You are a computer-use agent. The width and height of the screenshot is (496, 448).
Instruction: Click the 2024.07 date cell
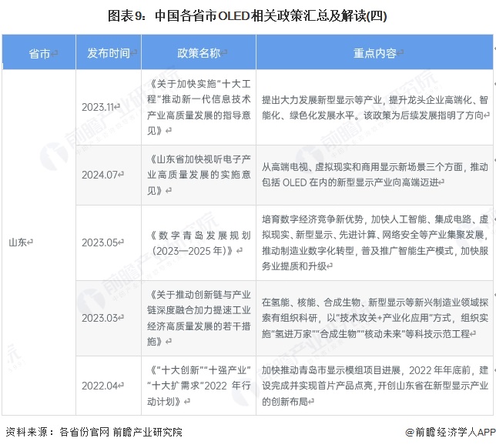point(100,175)
